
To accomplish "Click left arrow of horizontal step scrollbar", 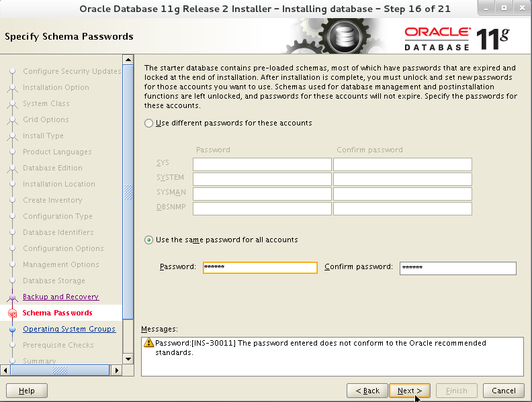I will coord(5,370).
